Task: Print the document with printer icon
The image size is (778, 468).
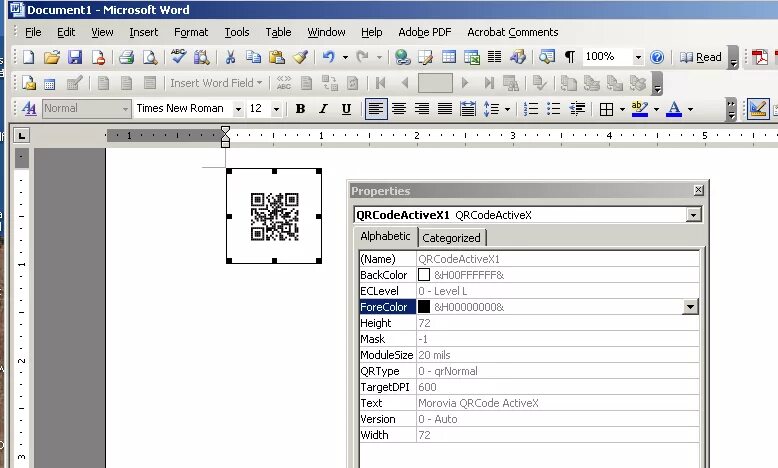Action: (x=127, y=58)
